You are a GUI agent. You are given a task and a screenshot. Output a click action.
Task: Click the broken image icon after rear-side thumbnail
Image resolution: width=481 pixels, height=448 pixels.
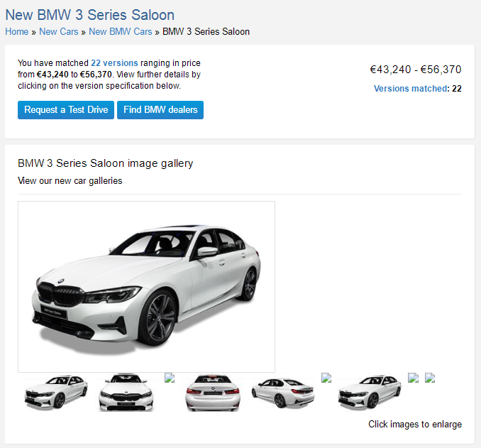[326, 378]
